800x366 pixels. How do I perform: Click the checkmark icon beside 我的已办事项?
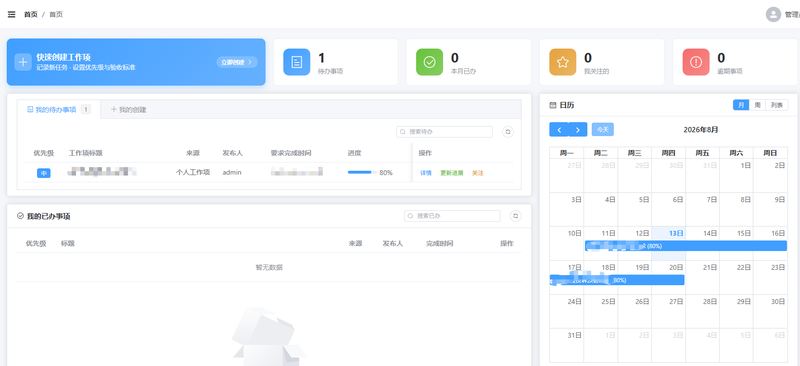point(20,216)
